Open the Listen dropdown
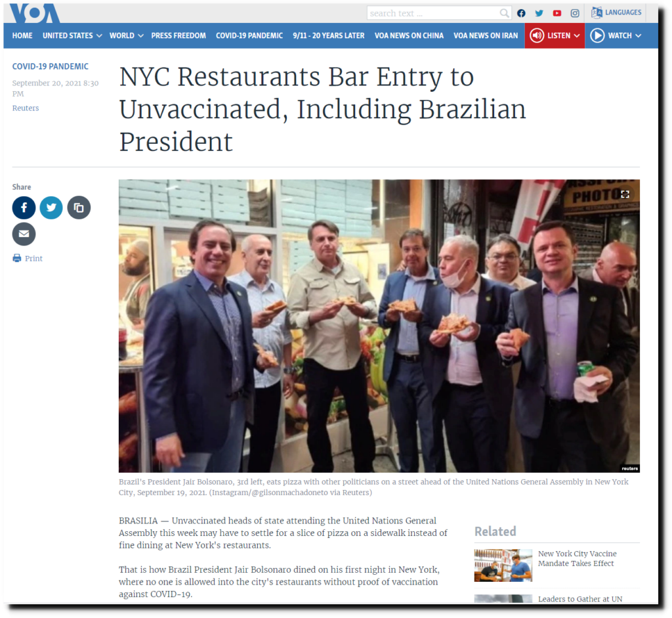This screenshot has width=672, height=618. coord(555,35)
